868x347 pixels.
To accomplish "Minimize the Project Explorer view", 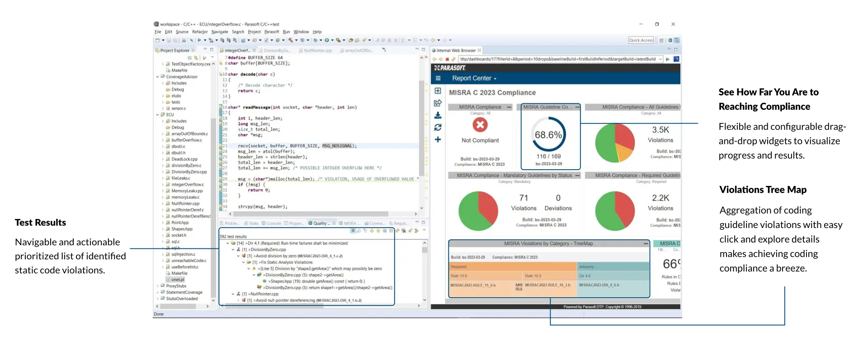I will [x=205, y=49].
